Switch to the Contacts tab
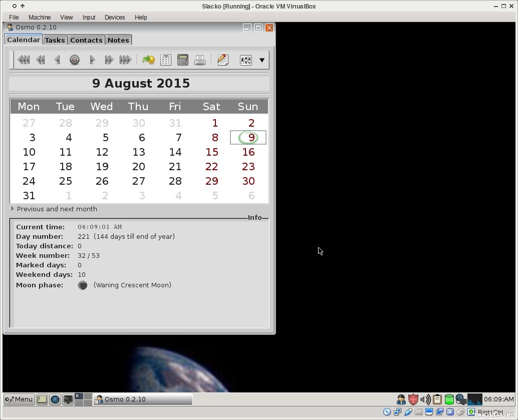The image size is (518, 420). pos(86,40)
